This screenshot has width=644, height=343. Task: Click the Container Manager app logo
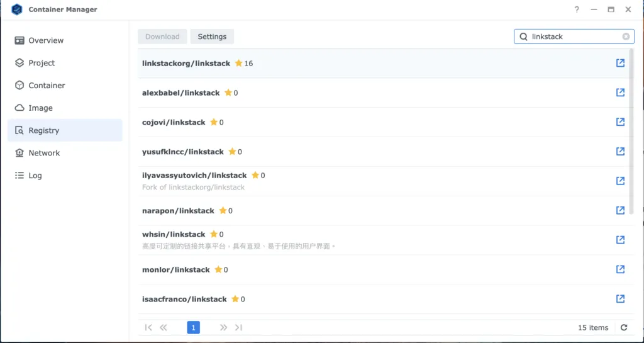click(x=17, y=9)
